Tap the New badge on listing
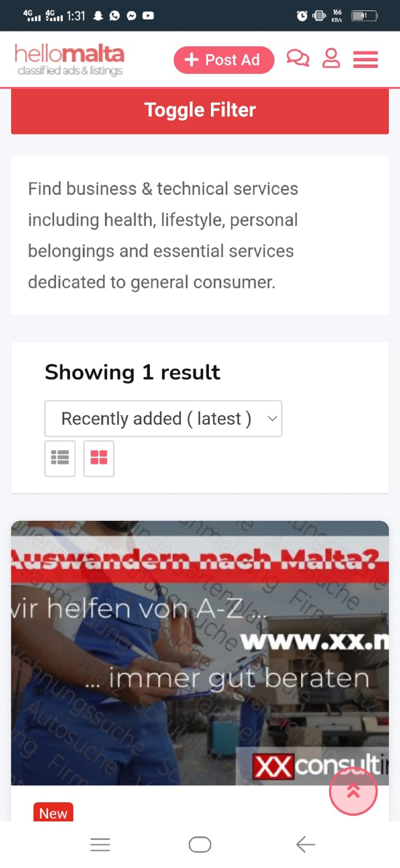This screenshot has width=400, height=868. (53, 813)
